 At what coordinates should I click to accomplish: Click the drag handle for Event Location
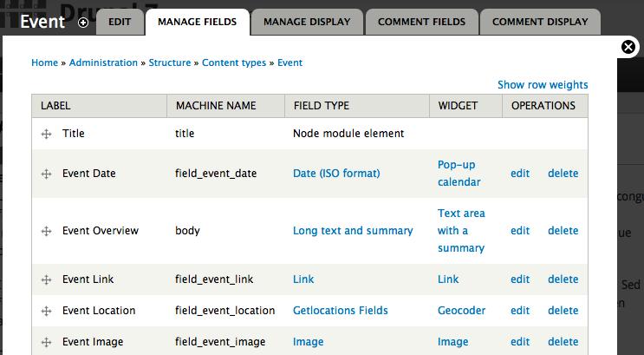pyautogui.click(x=47, y=311)
